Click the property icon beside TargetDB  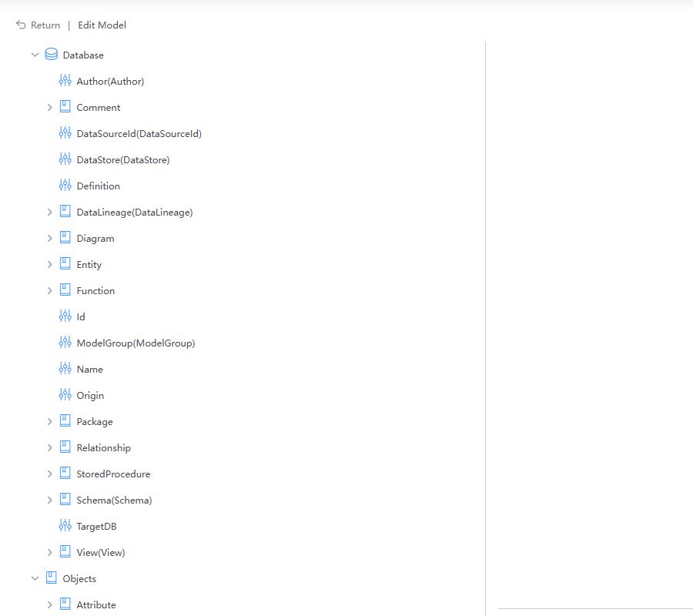tap(65, 525)
